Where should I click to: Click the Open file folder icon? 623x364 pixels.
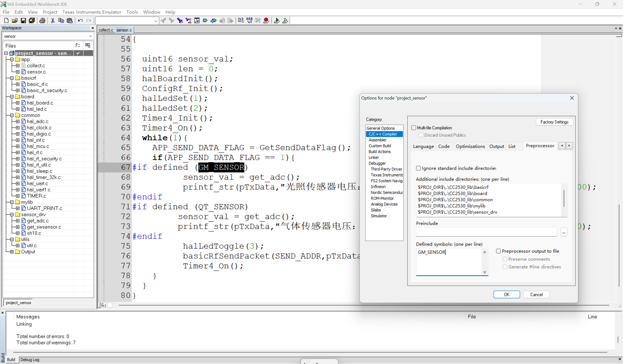15,20
